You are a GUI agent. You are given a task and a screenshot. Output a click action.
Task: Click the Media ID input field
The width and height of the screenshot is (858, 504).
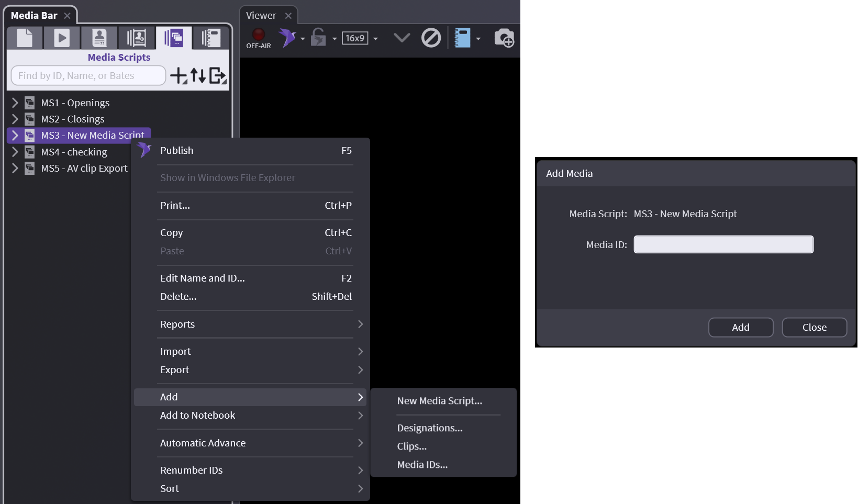723,244
